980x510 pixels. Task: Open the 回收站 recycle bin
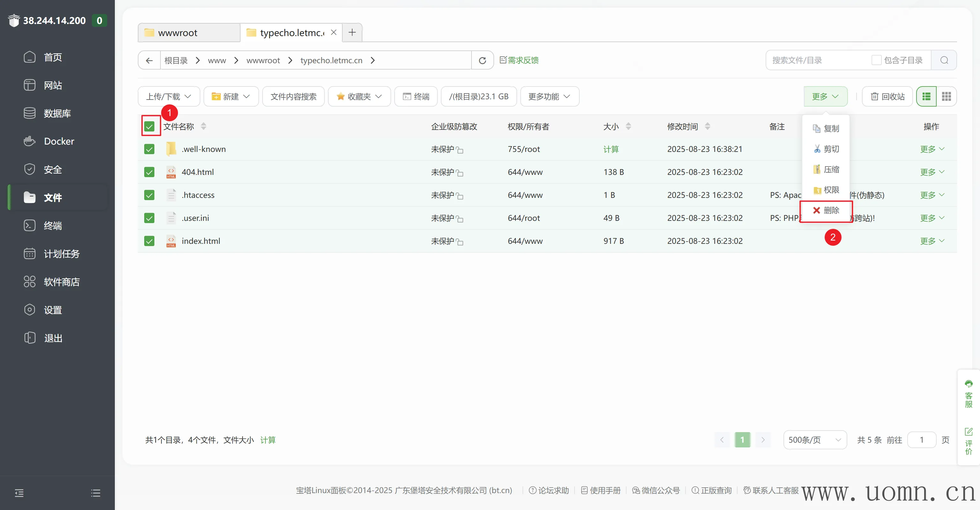click(887, 96)
